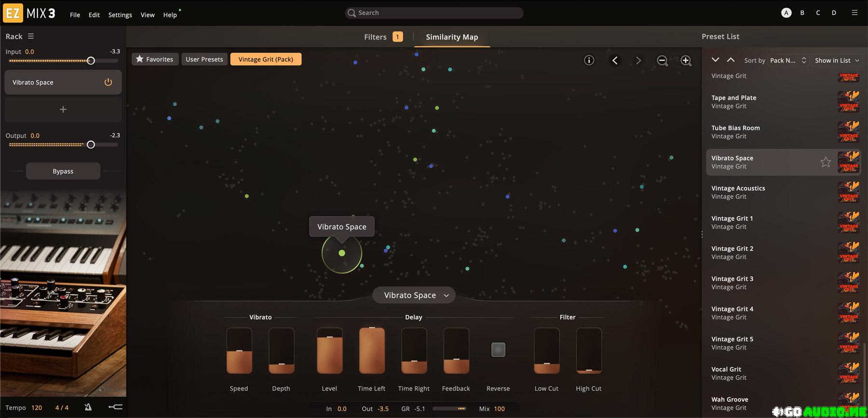Screen dimensions: 868x418
Task: Select Vocal Grit preset
Action: [784, 373]
